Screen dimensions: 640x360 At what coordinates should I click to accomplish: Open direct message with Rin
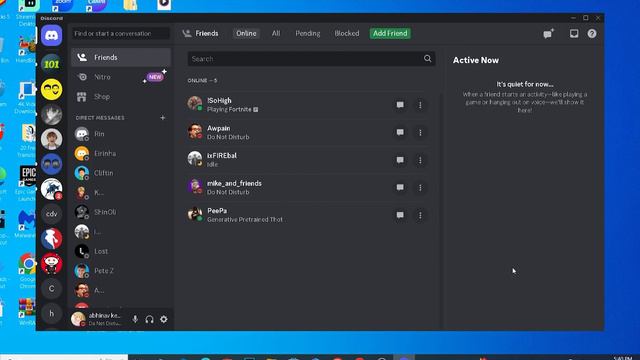point(121,134)
